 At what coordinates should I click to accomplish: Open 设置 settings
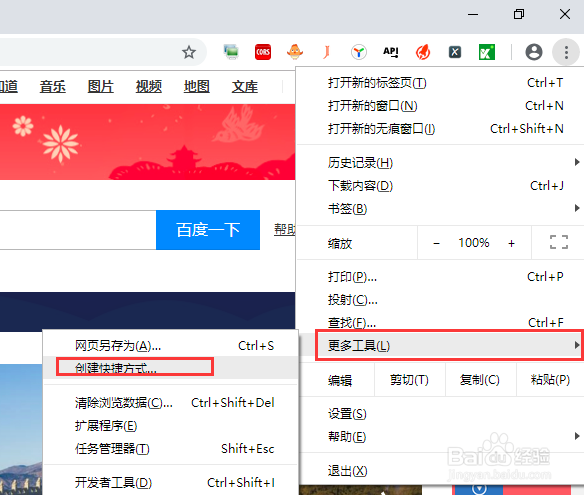coord(441,413)
